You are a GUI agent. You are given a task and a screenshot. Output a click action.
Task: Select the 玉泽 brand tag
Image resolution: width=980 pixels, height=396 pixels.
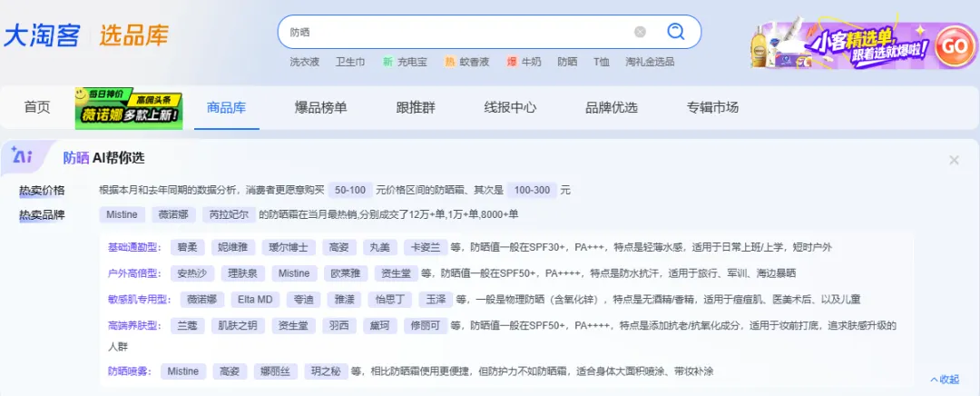point(436,300)
